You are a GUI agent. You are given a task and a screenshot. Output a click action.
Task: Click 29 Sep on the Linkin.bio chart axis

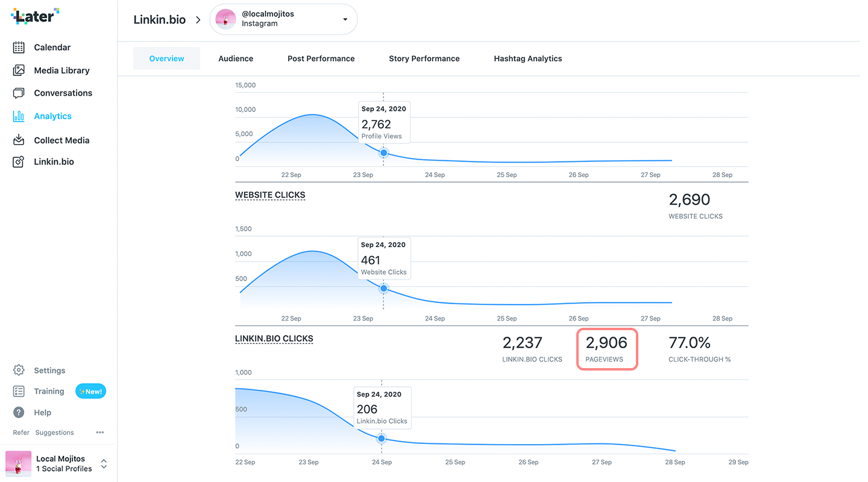[738, 462]
